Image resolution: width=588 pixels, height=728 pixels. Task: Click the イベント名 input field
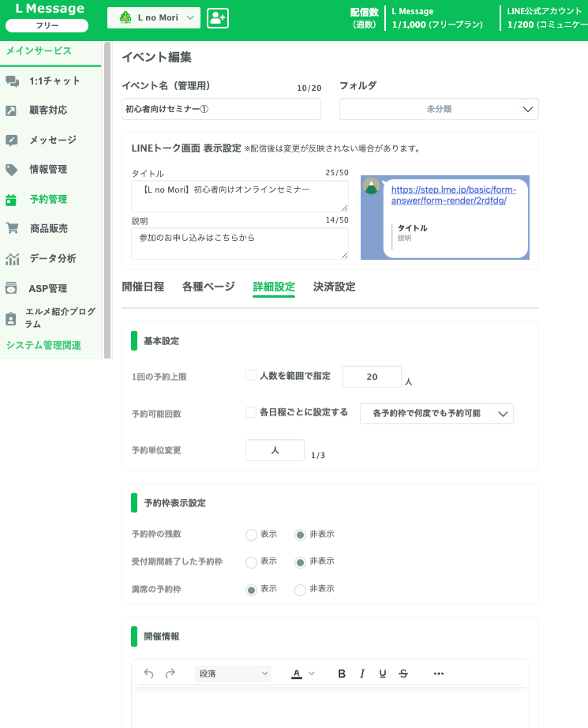pyautogui.click(x=221, y=110)
